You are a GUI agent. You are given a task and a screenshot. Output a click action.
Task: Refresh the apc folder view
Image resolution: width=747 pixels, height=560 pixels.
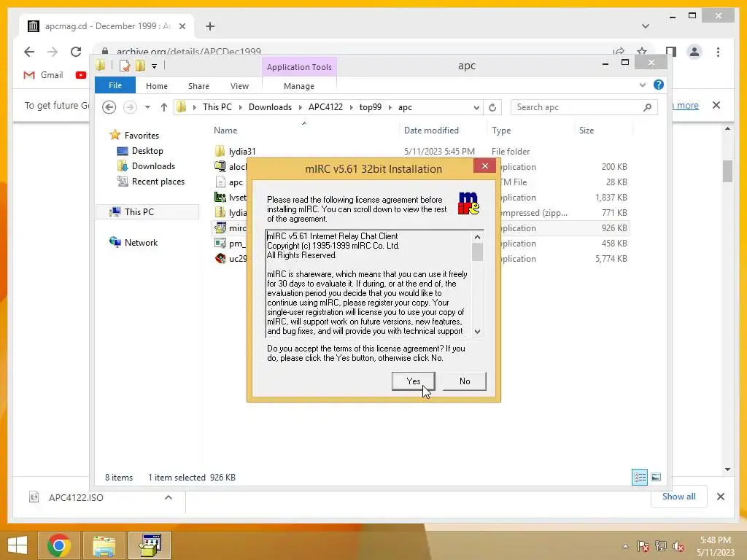coord(492,108)
